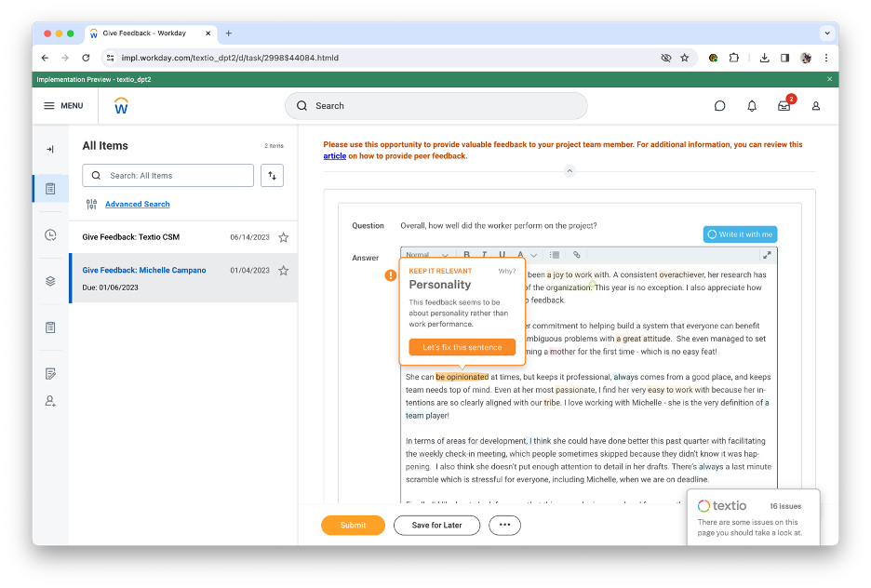Image resolution: width=871 pixels, height=588 pixels.
Task: Click the advanced search filter sliders icon
Action: (91, 205)
